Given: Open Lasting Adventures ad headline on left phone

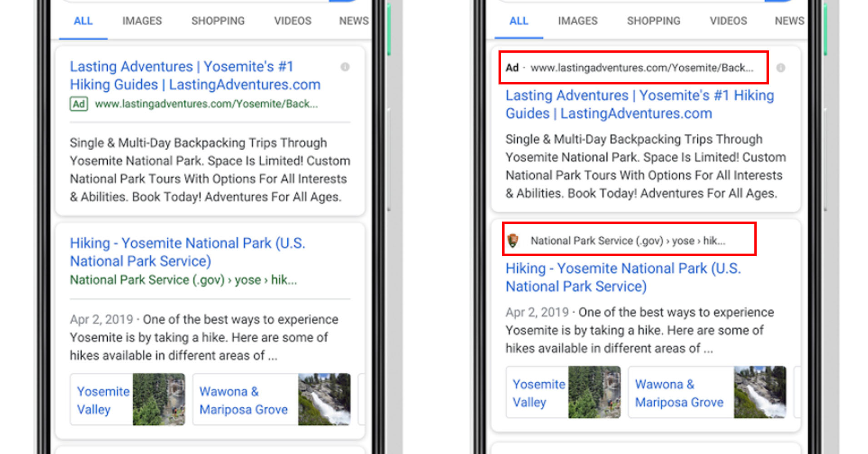Looking at the screenshot, I should click(195, 75).
